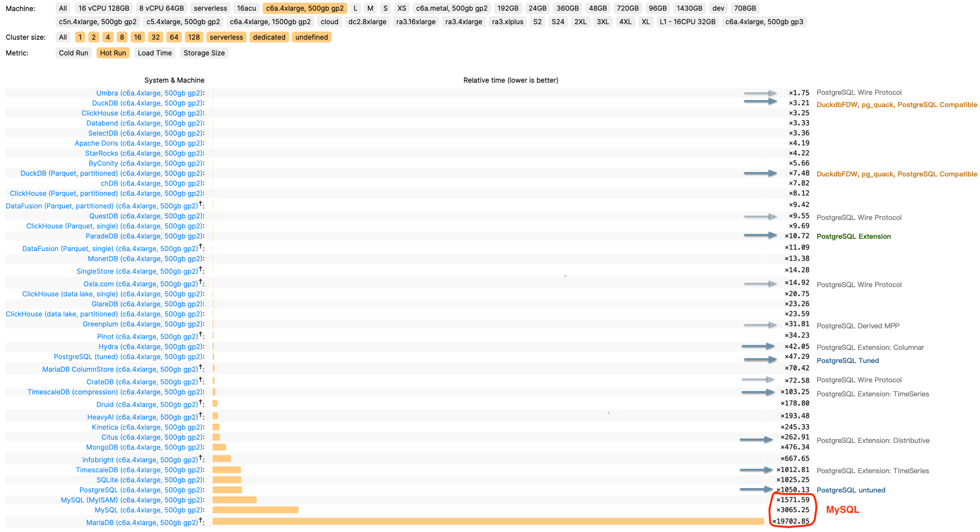This screenshot has width=980, height=532.
Task: Switch to the Hot Run metric
Action: coord(113,53)
